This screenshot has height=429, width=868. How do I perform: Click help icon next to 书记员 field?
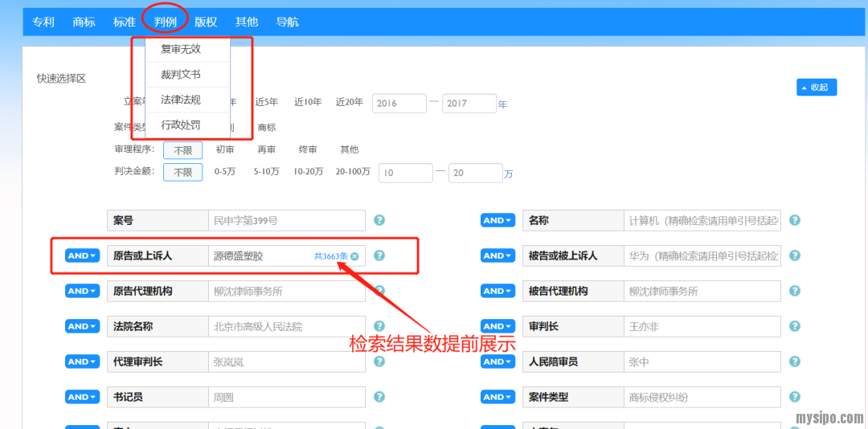click(x=379, y=397)
